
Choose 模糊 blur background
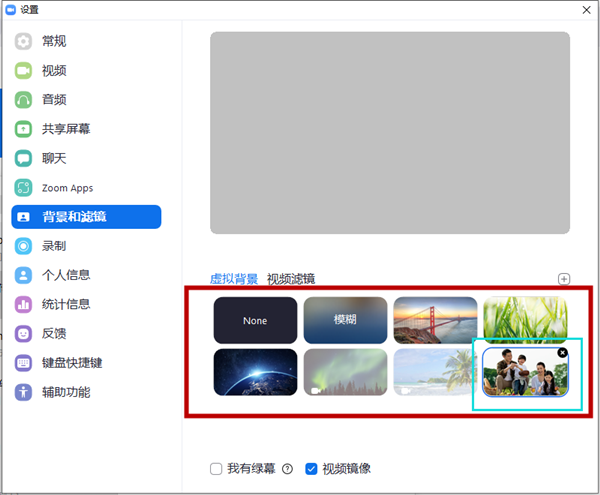pos(345,321)
